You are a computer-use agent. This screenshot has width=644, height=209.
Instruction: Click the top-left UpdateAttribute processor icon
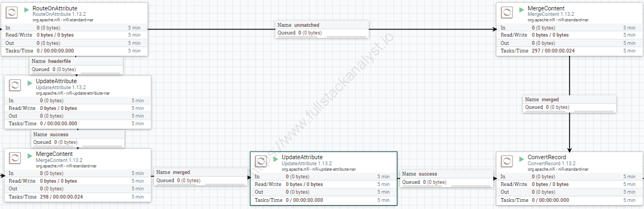pos(15,85)
